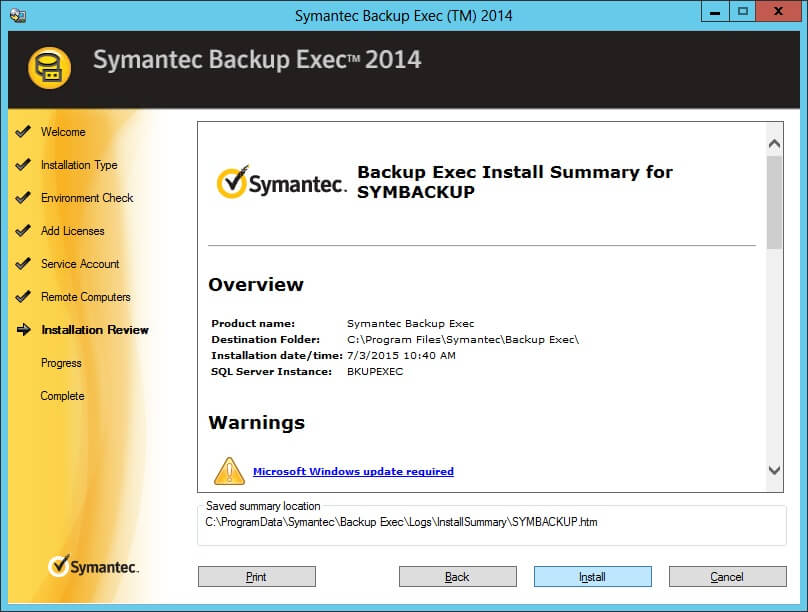Click installation date 7/3/2015 10:40 AM
Viewport: 808px width, 612px height.
point(401,355)
